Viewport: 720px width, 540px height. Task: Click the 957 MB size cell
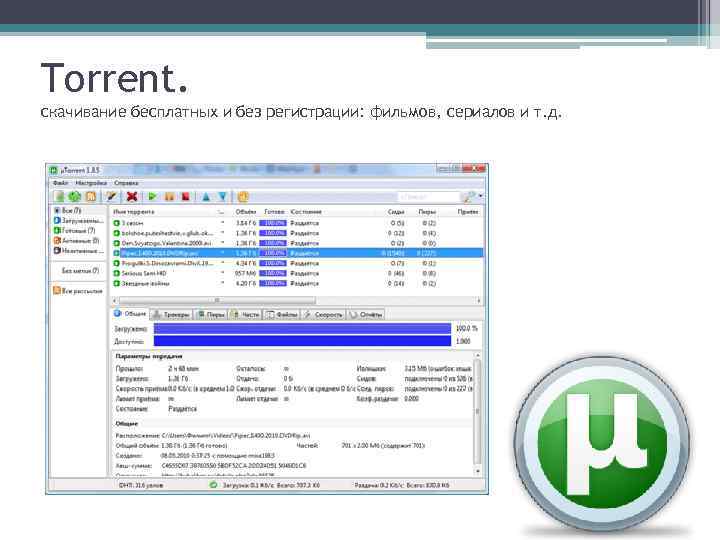[x=246, y=274]
